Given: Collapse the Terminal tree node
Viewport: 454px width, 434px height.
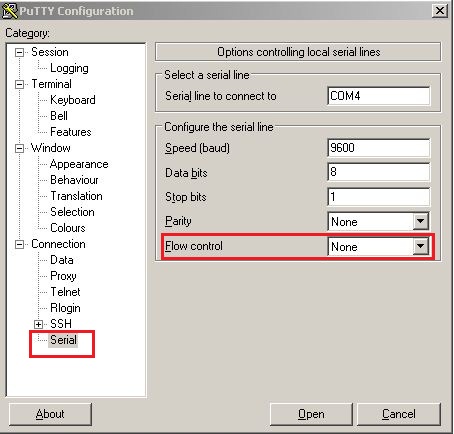Looking at the screenshot, I should pyautogui.click(x=20, y=84).
